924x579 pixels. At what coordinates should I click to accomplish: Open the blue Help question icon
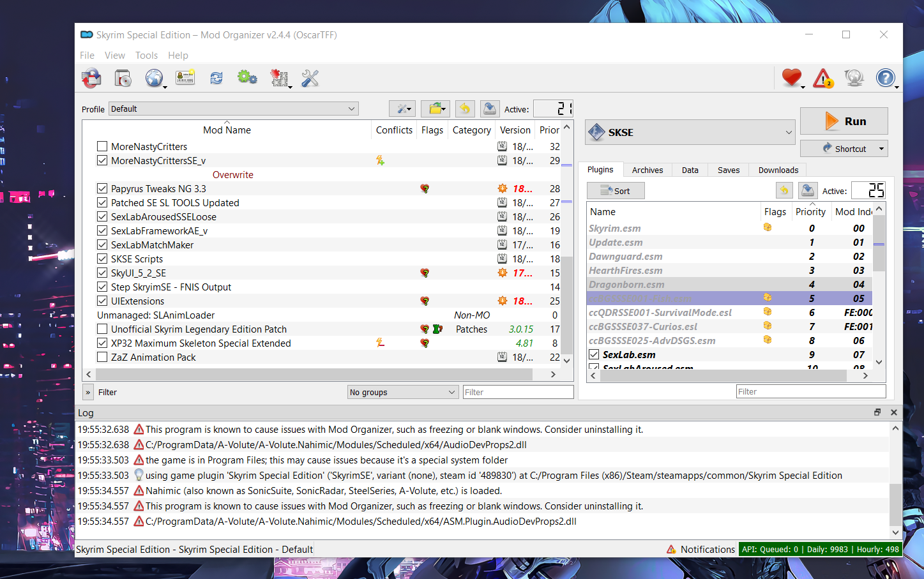tap(885, 78)
